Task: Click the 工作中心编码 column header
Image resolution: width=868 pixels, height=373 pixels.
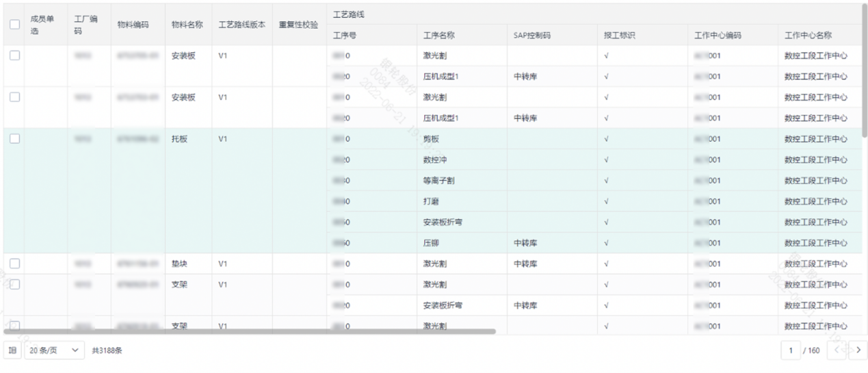Action: click(x=717, y=36)
